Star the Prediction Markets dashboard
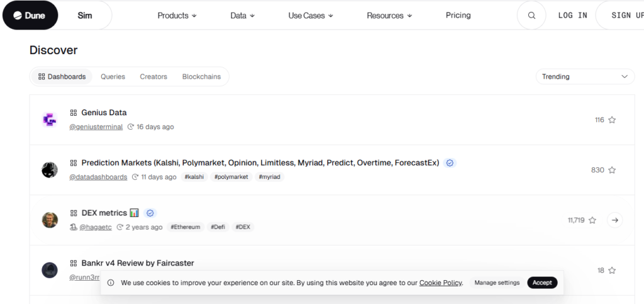 tap(612, 170)
